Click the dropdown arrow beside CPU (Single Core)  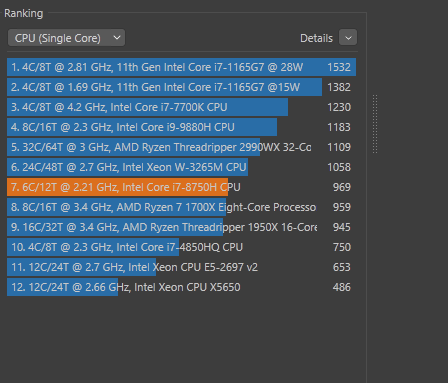pyautogui.click(x=117, y=38)
